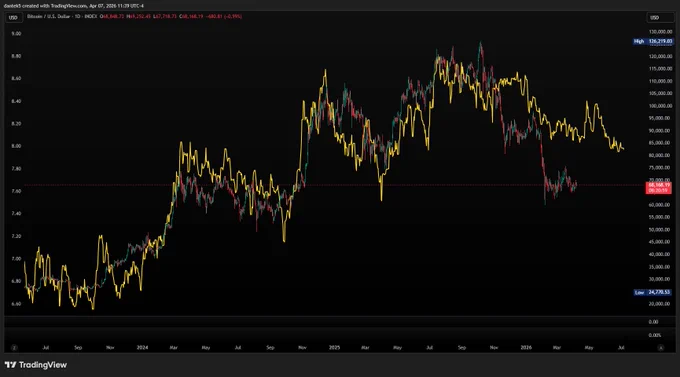Click the 0.00% label in lower pane
This screenshot has width=680, height=377.
655,335
